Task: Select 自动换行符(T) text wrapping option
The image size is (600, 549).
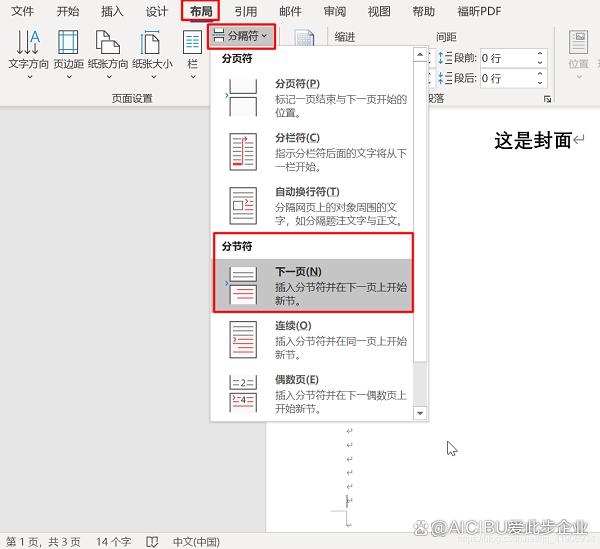Action: click(313, 205)
